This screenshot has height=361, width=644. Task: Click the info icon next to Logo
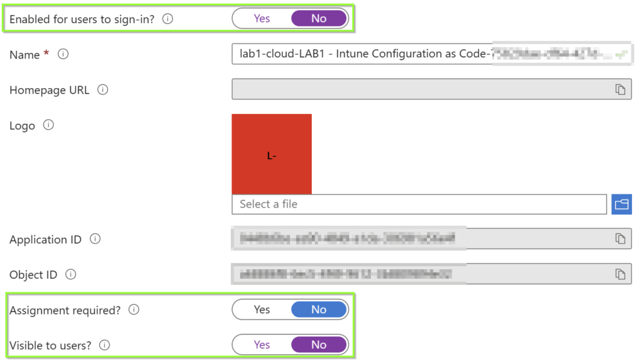point(48,125)
